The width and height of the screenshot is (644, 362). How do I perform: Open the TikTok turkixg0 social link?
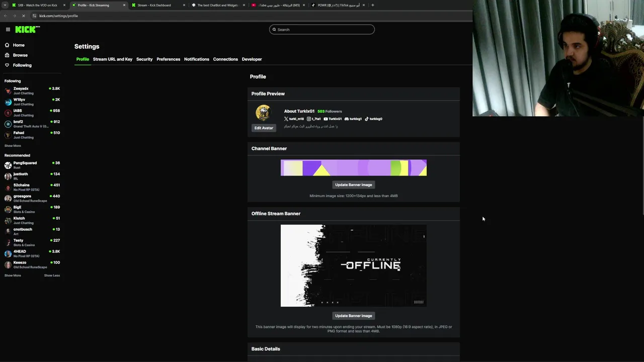pos(373,119)
